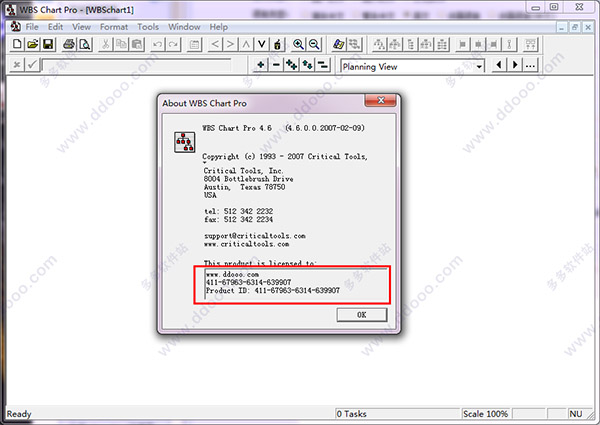Click 'Scale 100%' in the status bar
This screenshot has height=425, width=600.
(485, 414)
